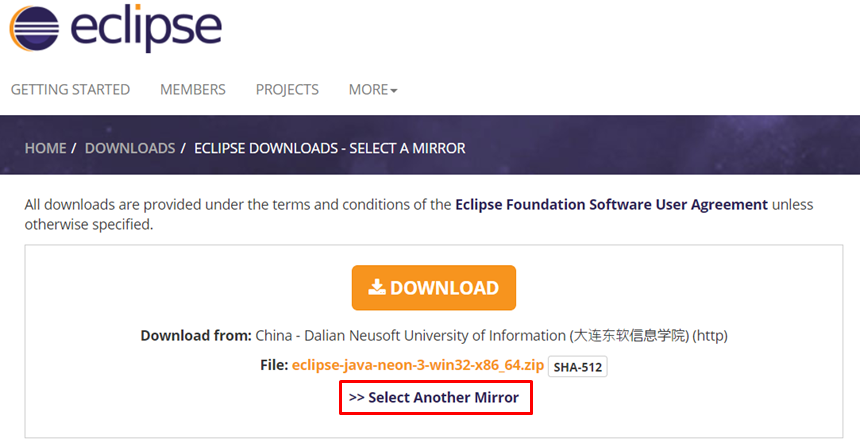Open the Projects navigation item
The height and width of the screenshot is (447, 860).
(287, 90)
